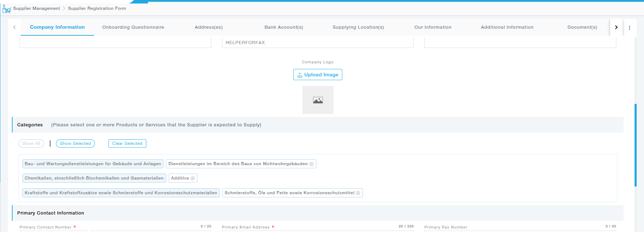Click the company logo image placeholder
644x232 pixels.
tap(318, 100)
